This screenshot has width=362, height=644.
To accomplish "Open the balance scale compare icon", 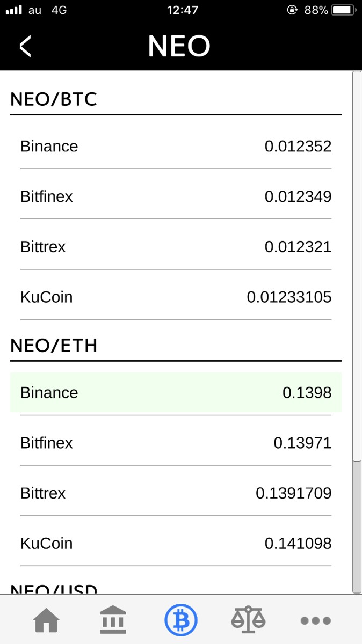I will pos(248,620).
